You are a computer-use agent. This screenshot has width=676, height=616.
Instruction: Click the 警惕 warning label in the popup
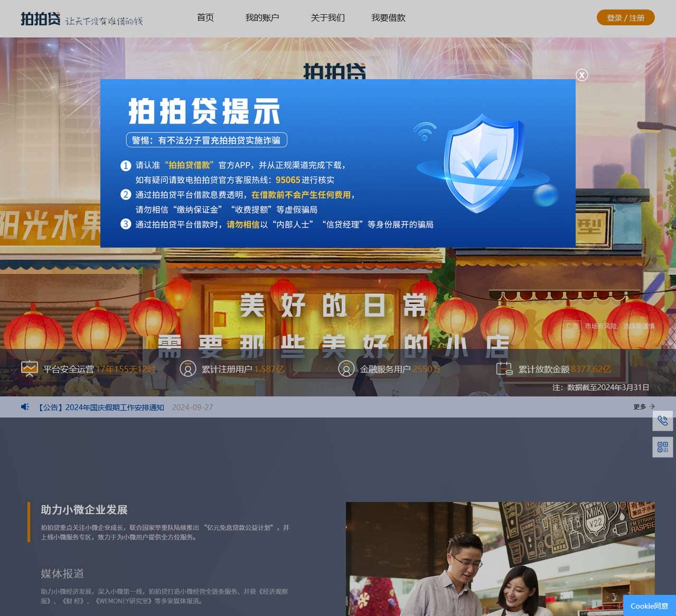tap(206, 140)
